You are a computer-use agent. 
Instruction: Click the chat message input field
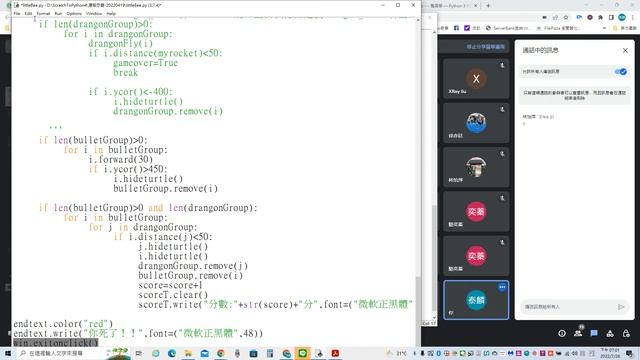click(567, 307)
